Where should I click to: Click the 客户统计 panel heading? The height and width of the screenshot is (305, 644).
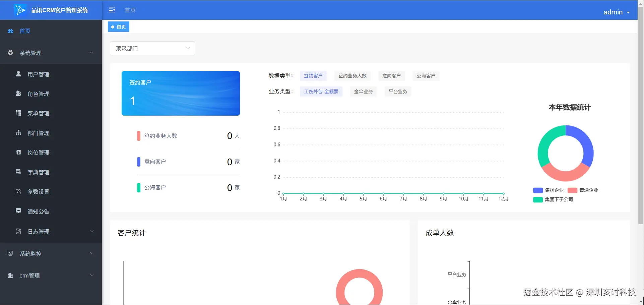click(132, 233)
